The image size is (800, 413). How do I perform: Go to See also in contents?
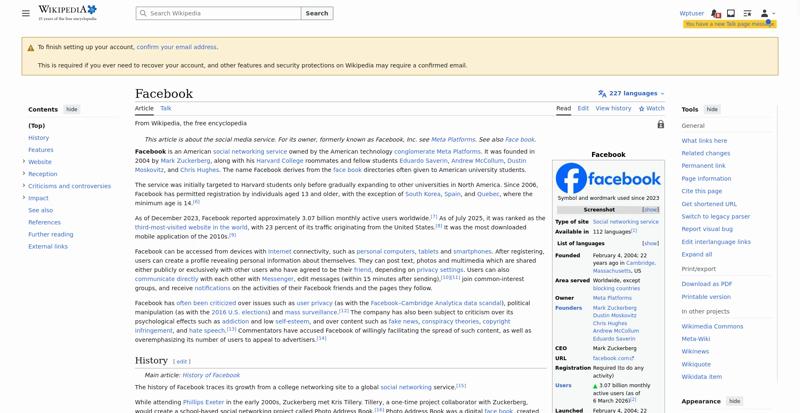click(x=40, y=210)
